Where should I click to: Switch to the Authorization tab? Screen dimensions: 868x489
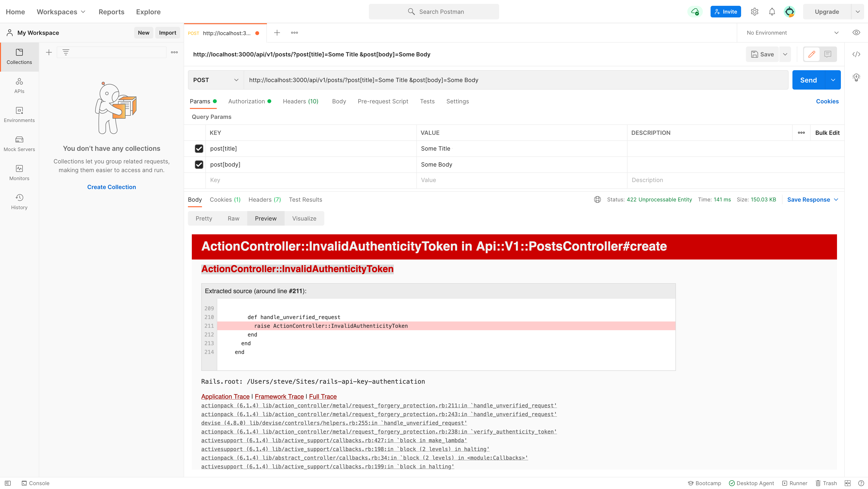click(250, 101)
